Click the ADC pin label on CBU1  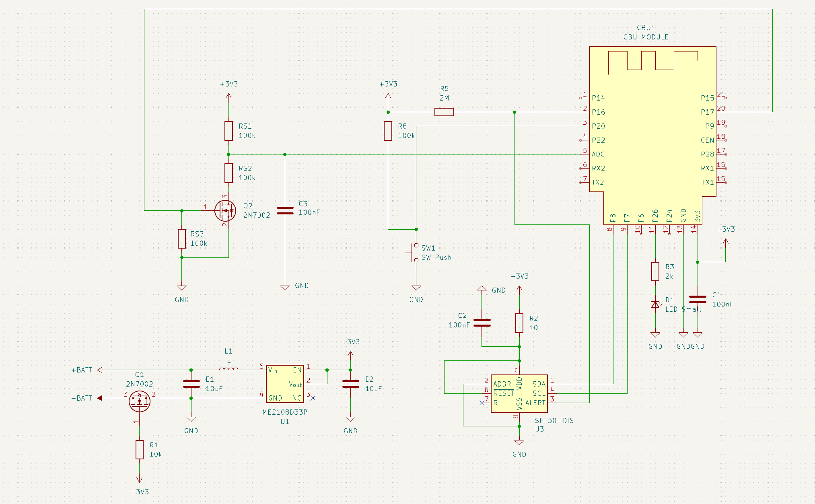[598, 154]
